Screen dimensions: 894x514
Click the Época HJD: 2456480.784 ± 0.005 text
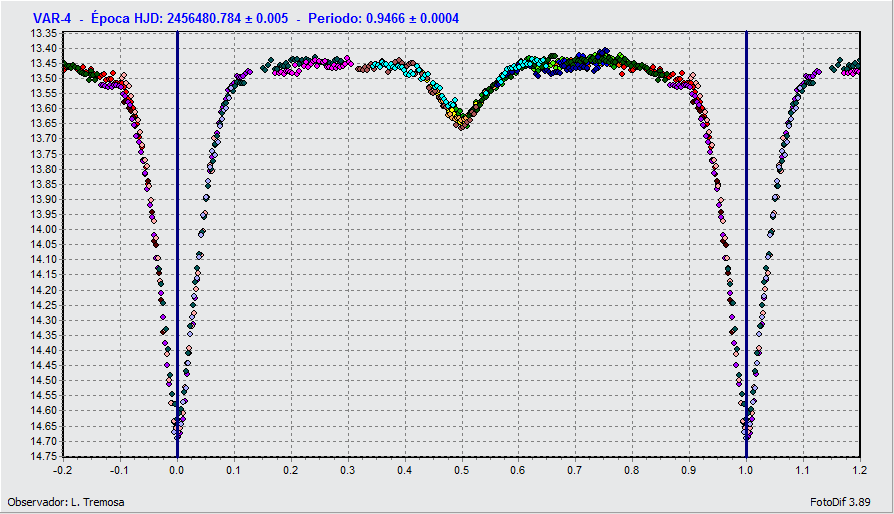coord(189,19)
